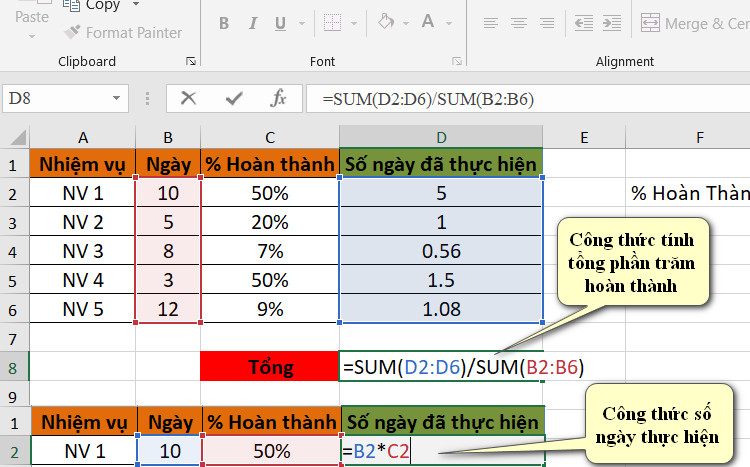Open the Paste options arrow
The width and height of the screenshot is (750, 467).
point(32,36)
